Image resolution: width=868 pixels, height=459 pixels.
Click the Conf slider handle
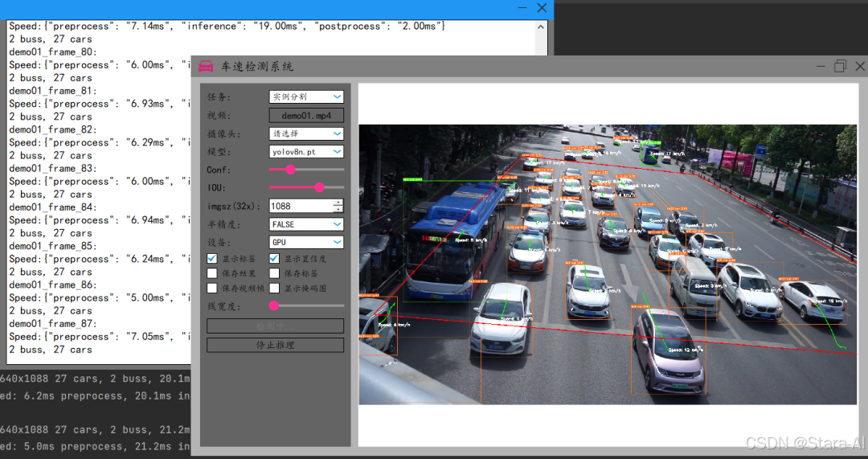coord(291,170)
